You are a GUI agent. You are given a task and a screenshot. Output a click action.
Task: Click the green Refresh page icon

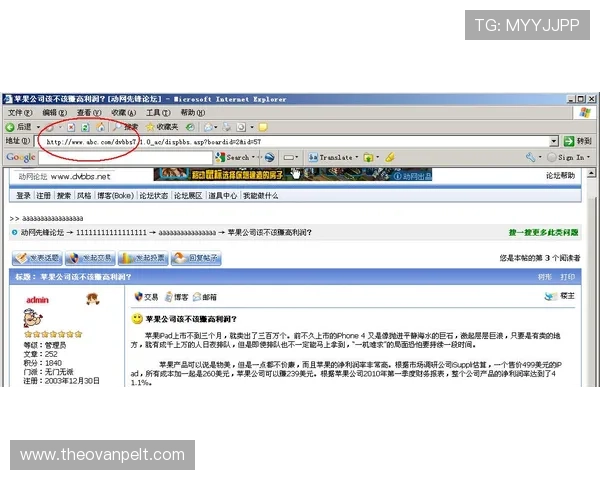coord(85,127)
